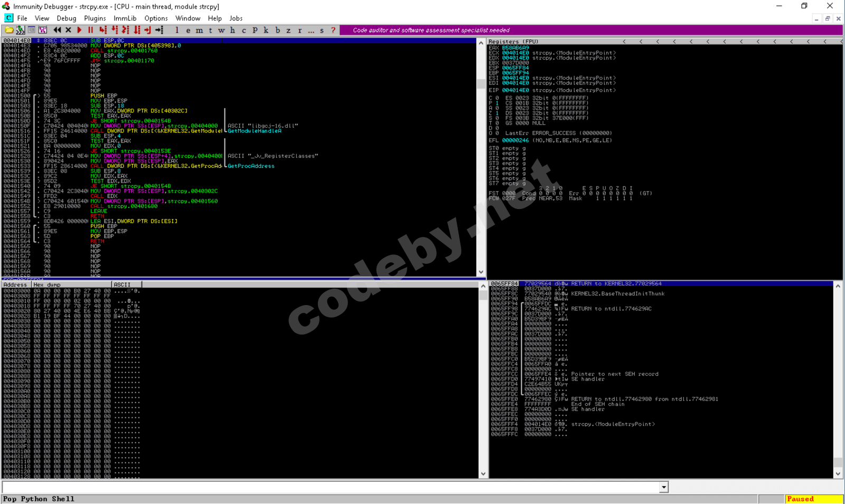
Task: Select the EAX register value B58AB6A9
Action: (x=515, y=48)
